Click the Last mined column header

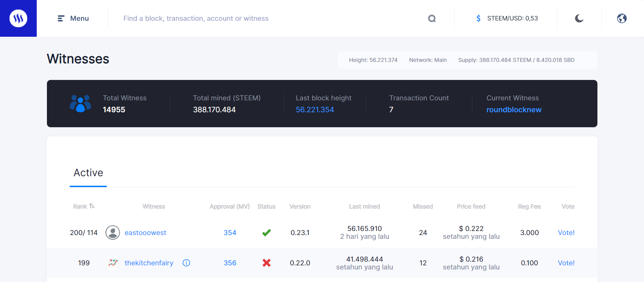click(x=365, y=206)
